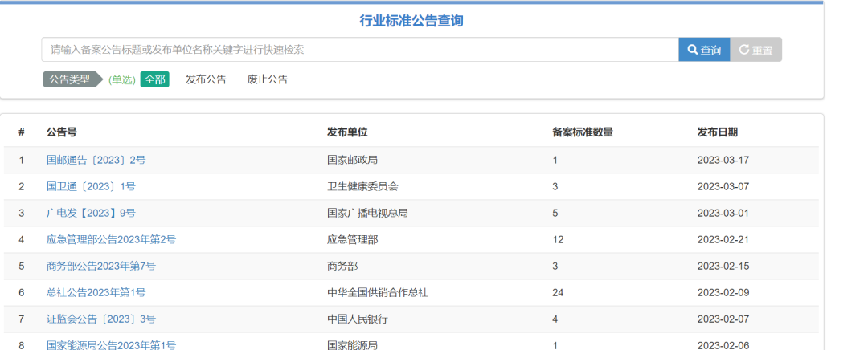Click 国家能源局 publisher cell

[353, 345]
